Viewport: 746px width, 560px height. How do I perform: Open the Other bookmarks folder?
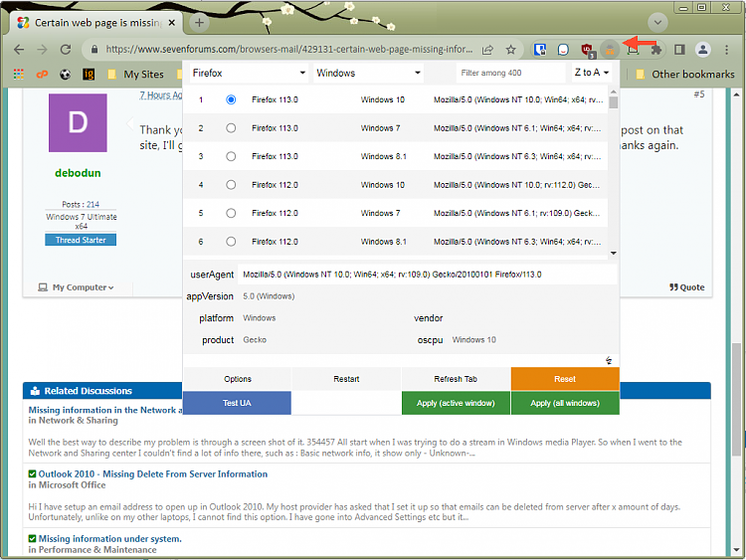click(x=685, y=75)
